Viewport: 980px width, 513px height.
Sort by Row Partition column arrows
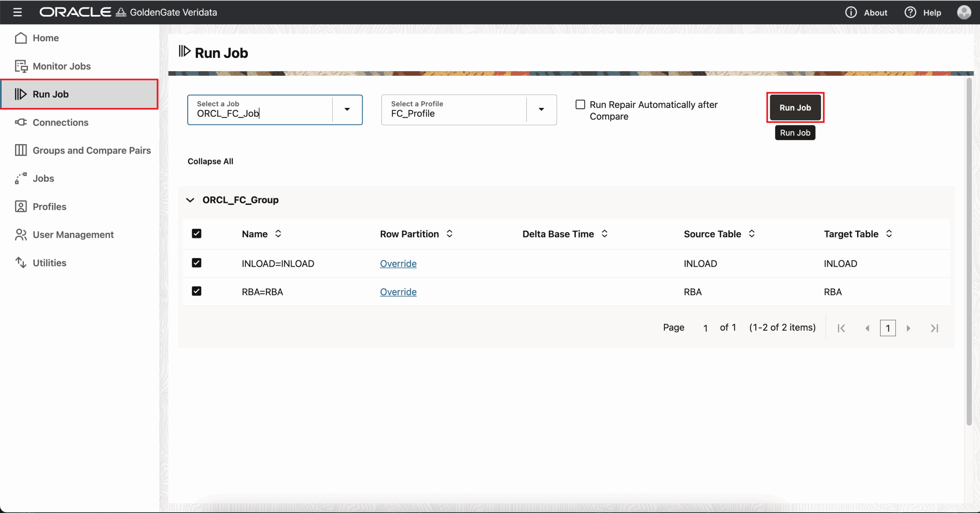pos(449,234)
